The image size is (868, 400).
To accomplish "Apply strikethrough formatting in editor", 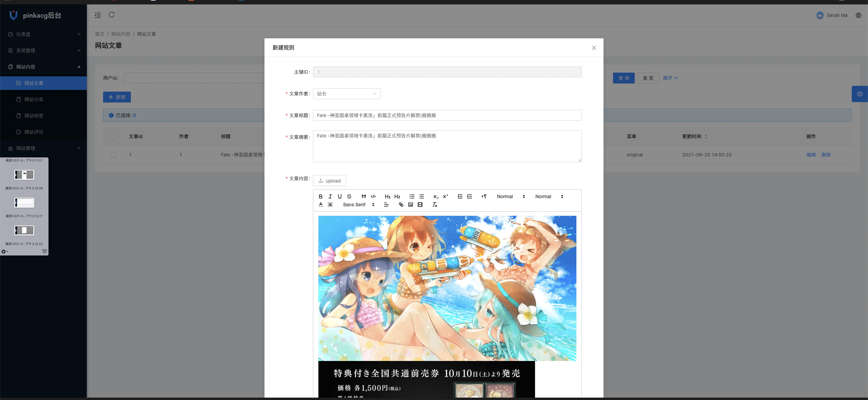I will click(349, 196).
